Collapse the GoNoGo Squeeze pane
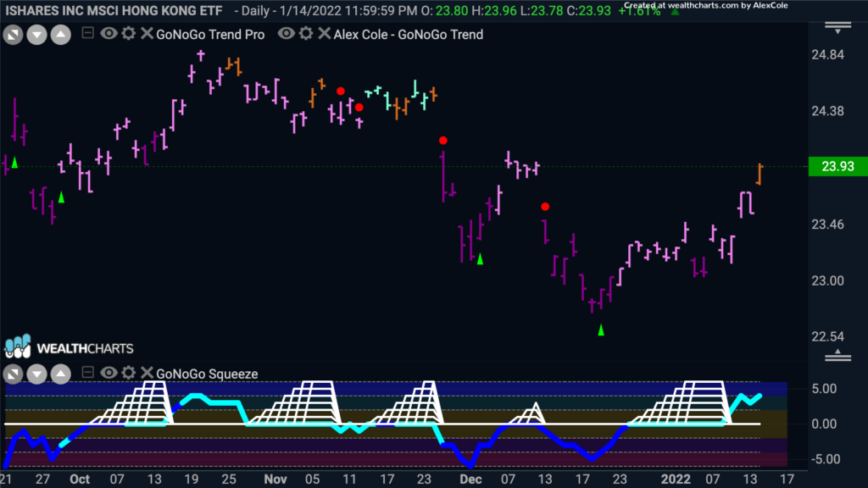868x488 pixels. point(87,372)
